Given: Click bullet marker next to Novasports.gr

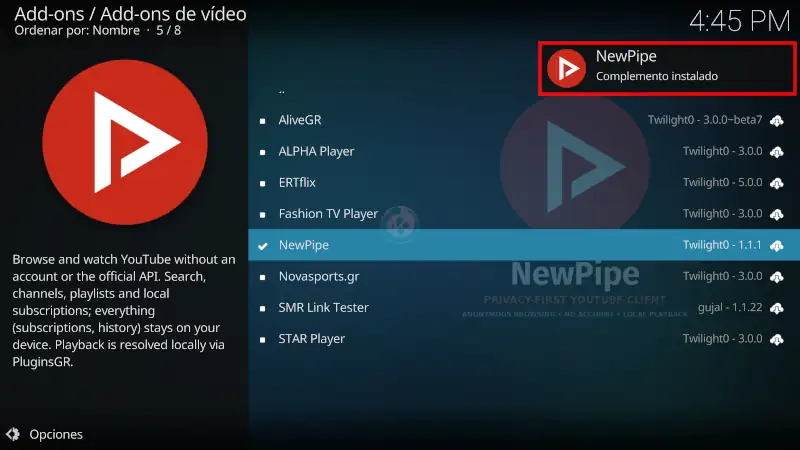Looking at the screenshot, I should click(x=262, y=278).
